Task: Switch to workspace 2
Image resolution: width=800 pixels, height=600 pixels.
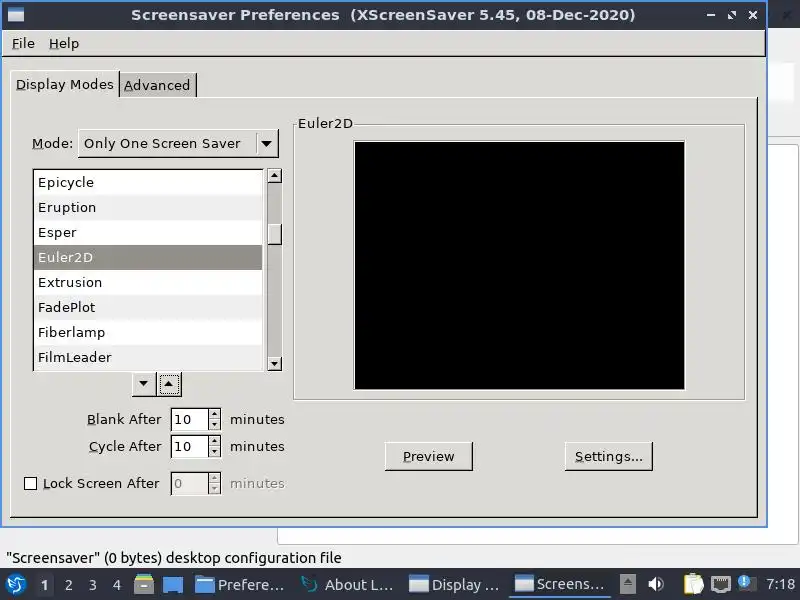Action: [x=68, y=585]
